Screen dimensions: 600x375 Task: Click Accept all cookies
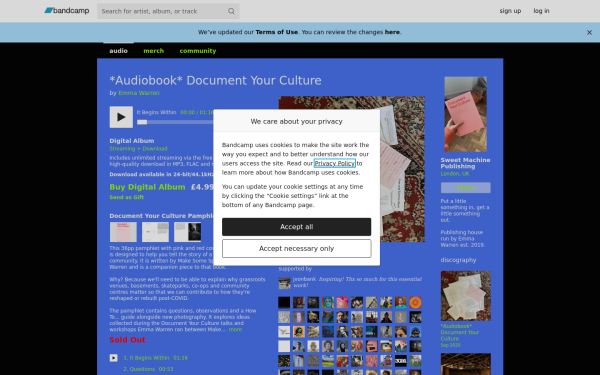click(297, 227)
